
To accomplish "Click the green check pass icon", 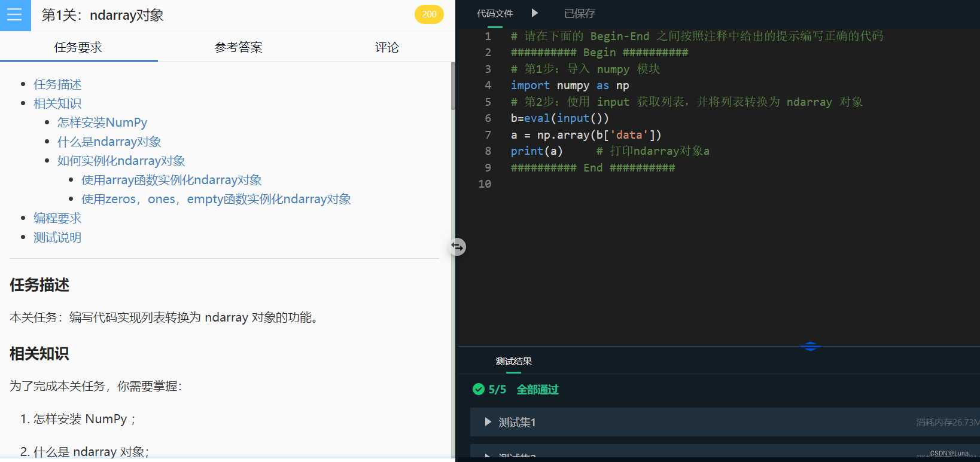I will pos(479,389).
